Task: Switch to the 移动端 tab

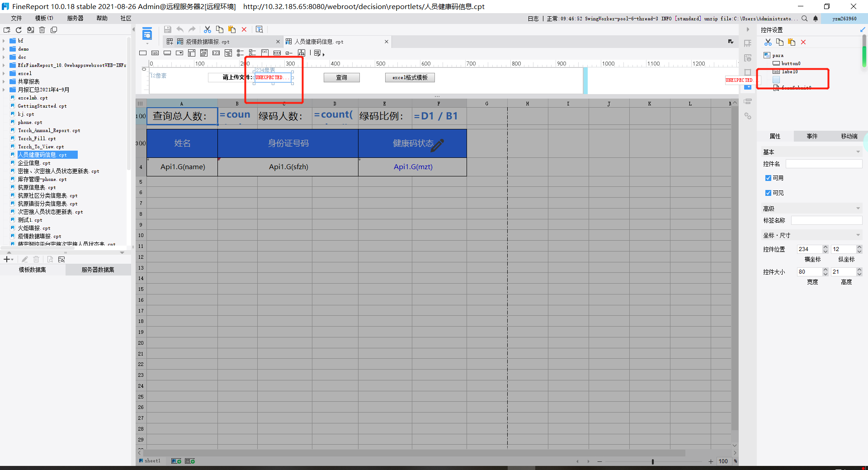Action: point(849,136)
